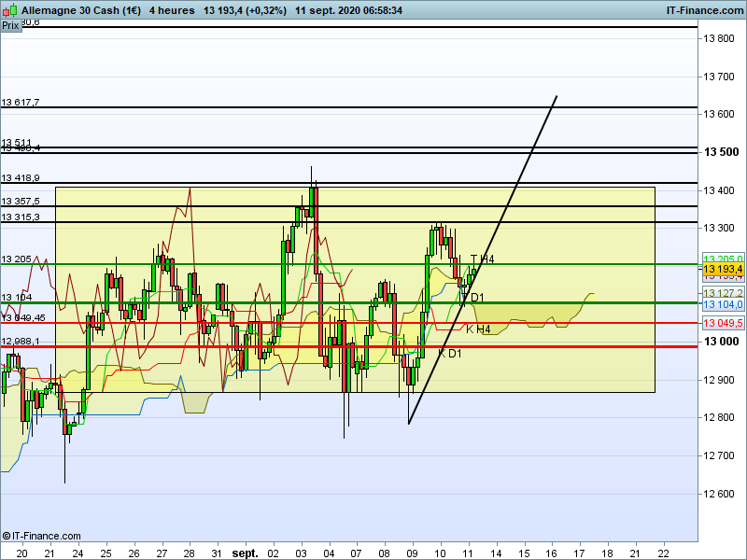Click the T H4 annotation
747x560 pixels.
(x=482, y=259)
